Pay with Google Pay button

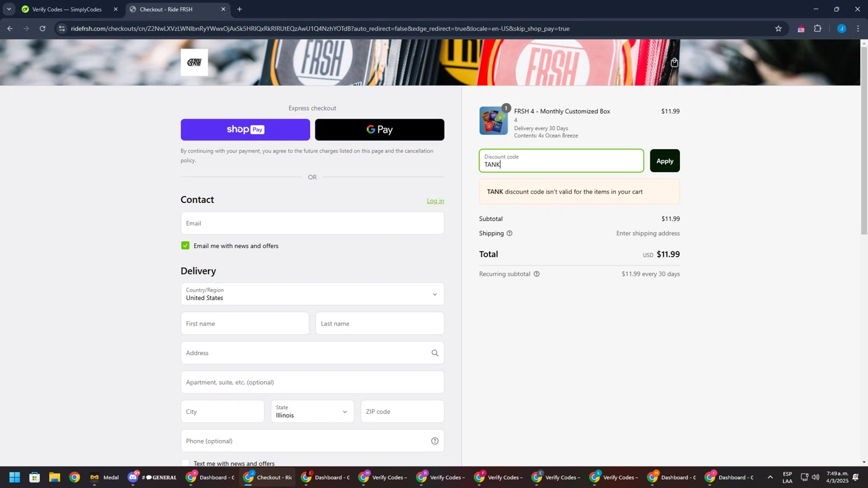tap(380, 130)
